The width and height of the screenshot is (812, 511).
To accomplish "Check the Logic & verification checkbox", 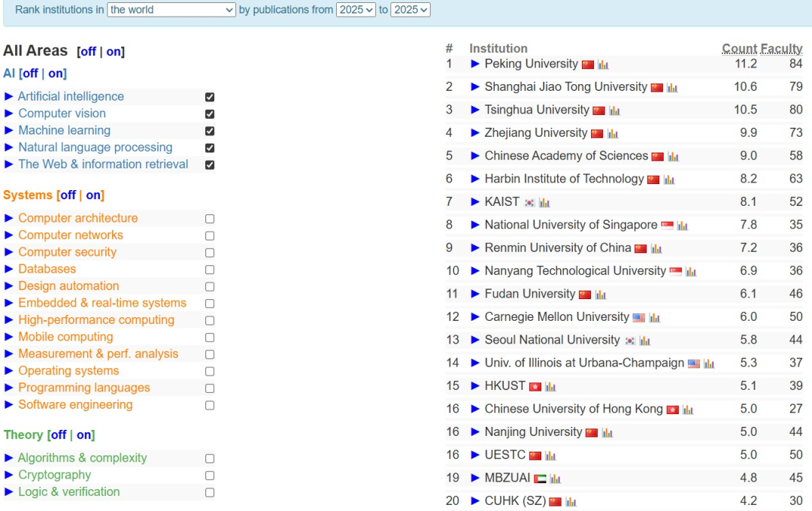I will coord(210,492).
